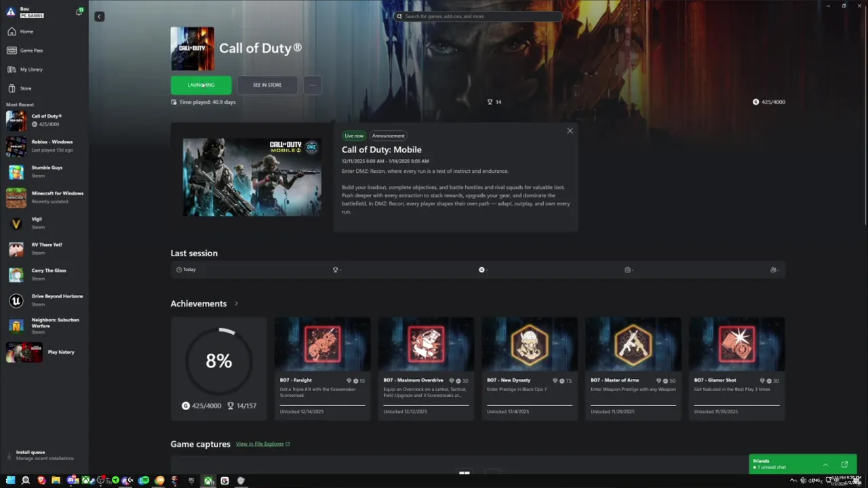The height and width of the screenshot is (488, 868).
Task: Open Home in the sidebar
Action: tap(44, 32)
